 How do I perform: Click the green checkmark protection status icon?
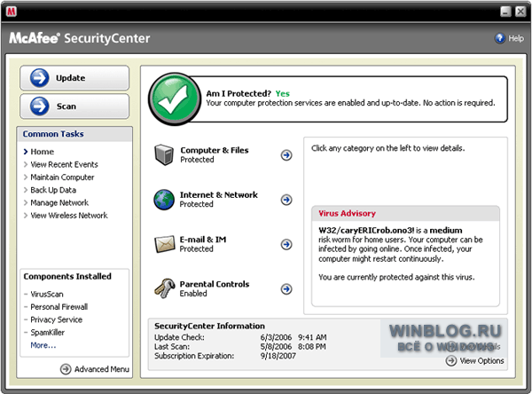point(175,98)
